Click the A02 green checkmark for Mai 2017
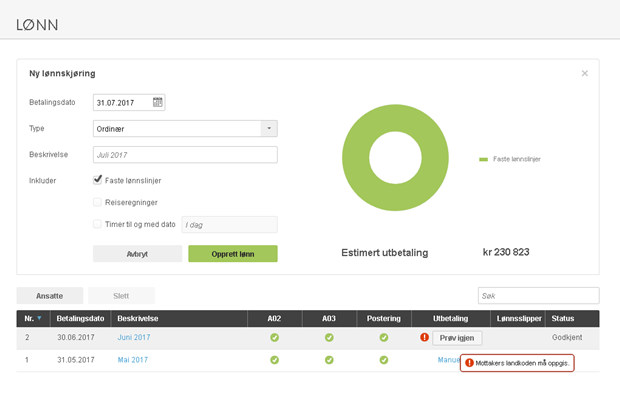Screen dimensions: 620x413 [274, 360]
